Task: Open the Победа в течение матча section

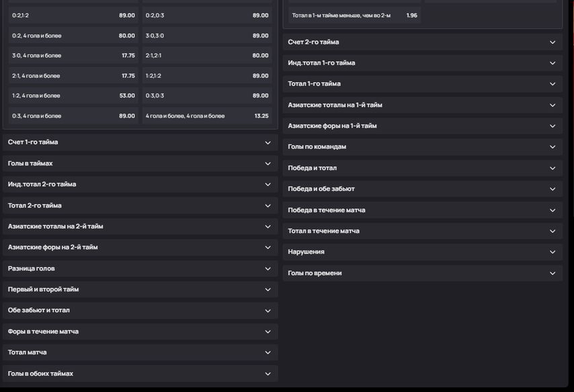Action: (x=423, y=210)
